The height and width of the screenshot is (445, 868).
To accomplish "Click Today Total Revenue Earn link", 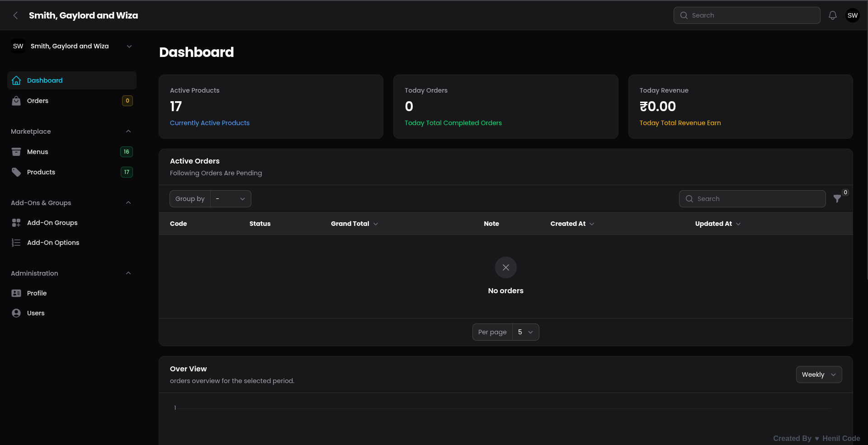I will point(680,123).
